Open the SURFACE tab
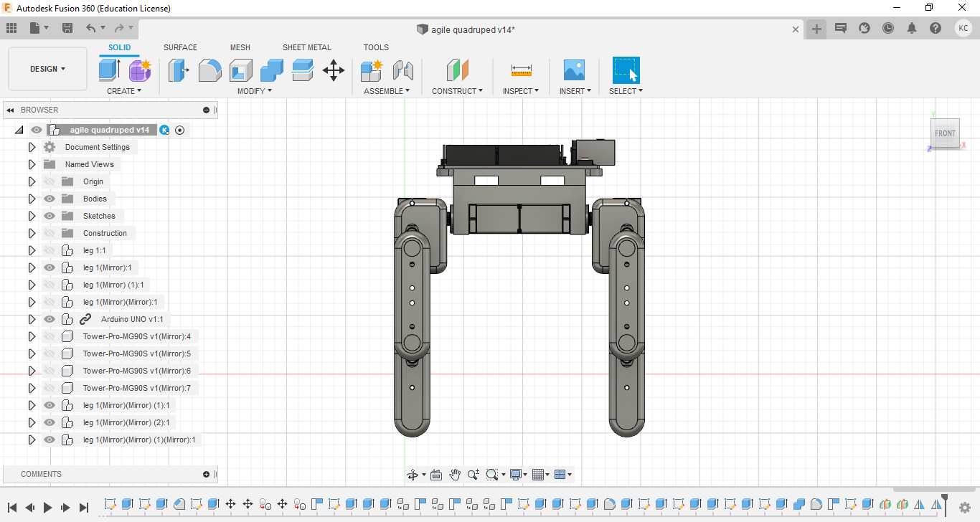This screenshot has height=522, width=980. click(x=180, y=47)
